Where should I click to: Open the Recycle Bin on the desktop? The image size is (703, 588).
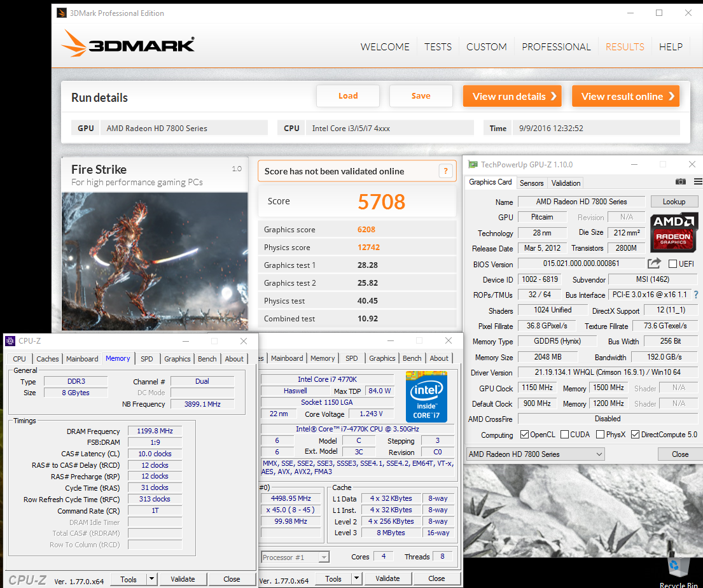click(678, 570)
